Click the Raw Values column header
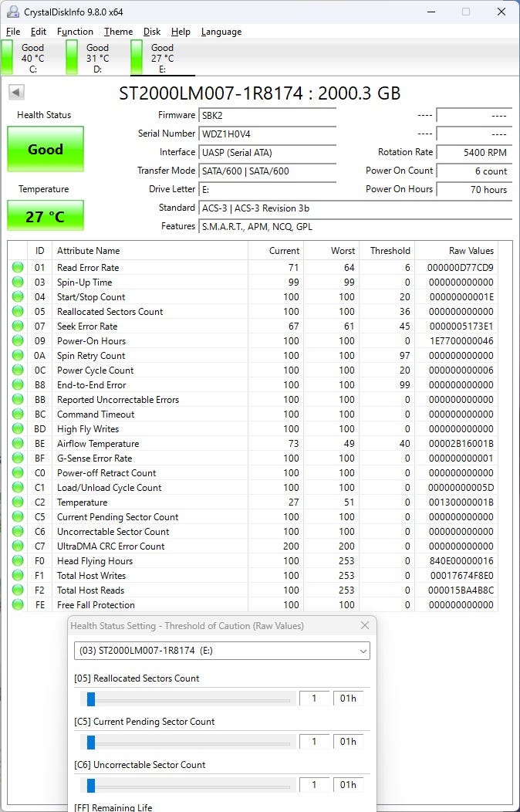 point(457,251)
